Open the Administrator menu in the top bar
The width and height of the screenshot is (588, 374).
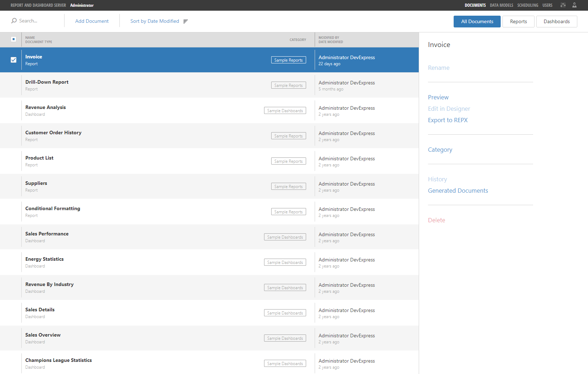[x=82, y=5]
